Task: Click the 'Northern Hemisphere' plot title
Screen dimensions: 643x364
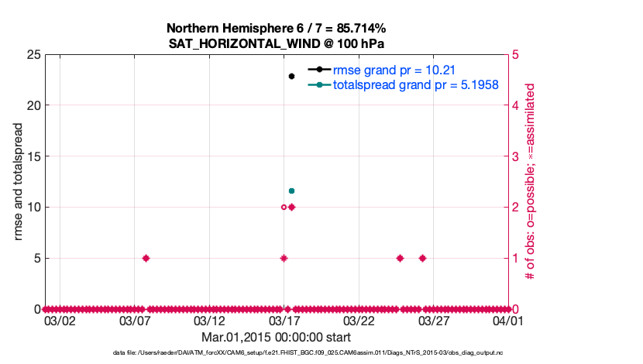Action: click(x=277, y=28)
